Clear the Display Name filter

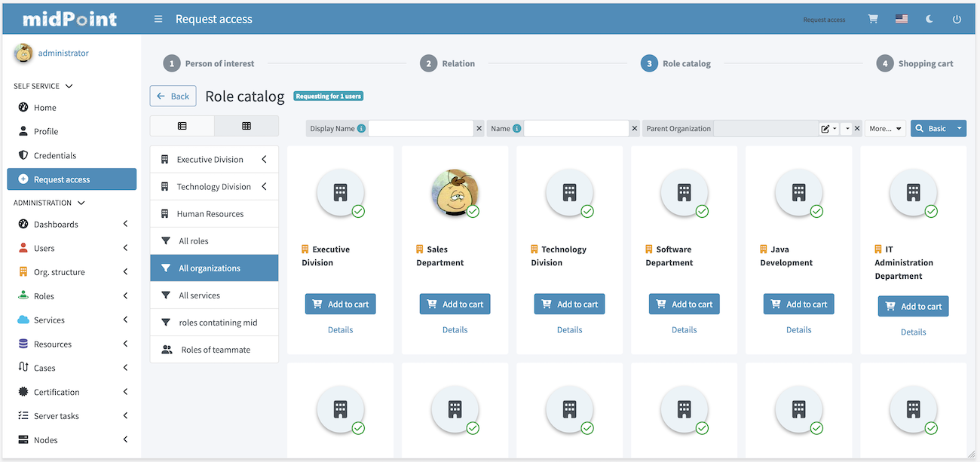coord(479,129)
